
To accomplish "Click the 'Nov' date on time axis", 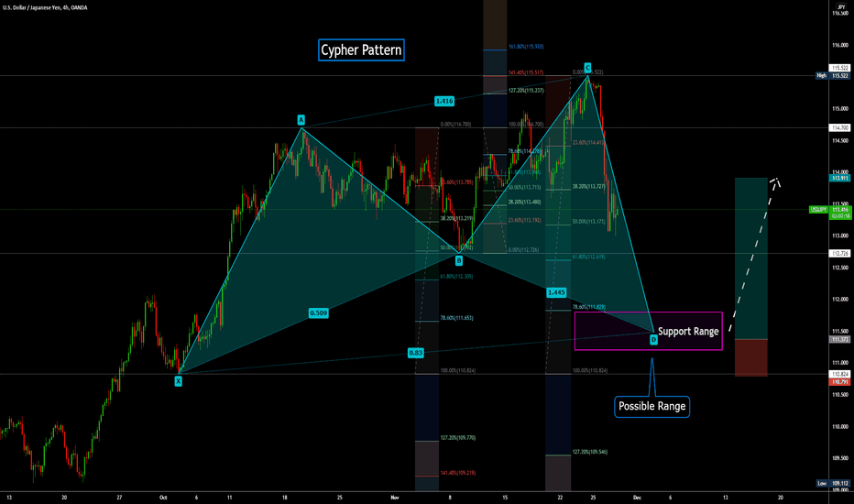I will click(x=395, y=498).
